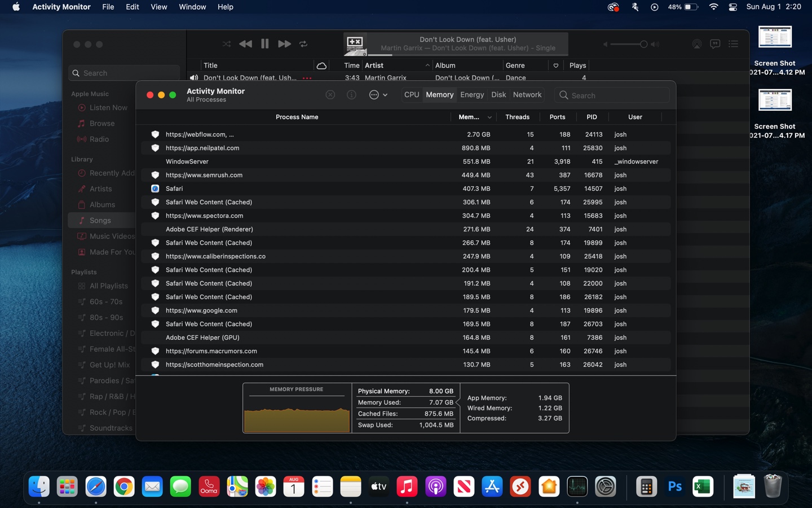Pause the song in Music
Viewport: 812px width, 508px height.
[264, 44]
